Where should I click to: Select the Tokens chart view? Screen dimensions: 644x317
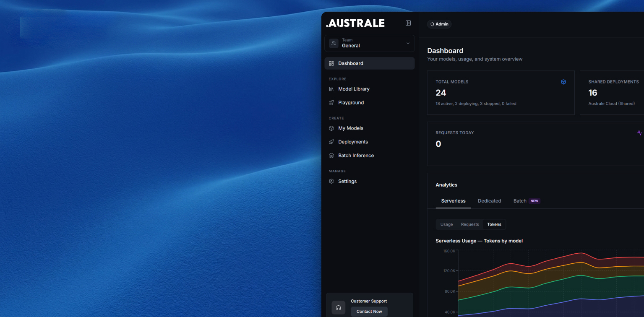tap(494, 224)
